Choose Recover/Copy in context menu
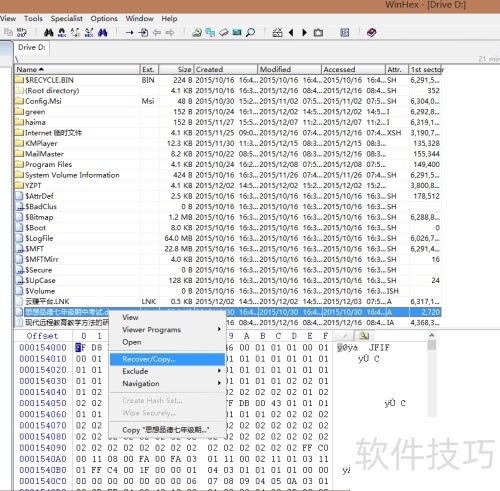This screenshot has height=491, width=500. click(x=167, y=359)
